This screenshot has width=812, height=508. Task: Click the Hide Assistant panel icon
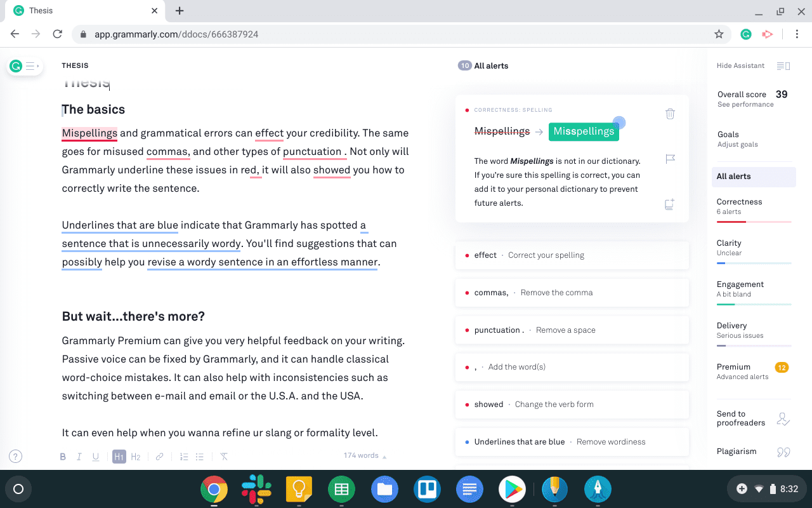783,66
